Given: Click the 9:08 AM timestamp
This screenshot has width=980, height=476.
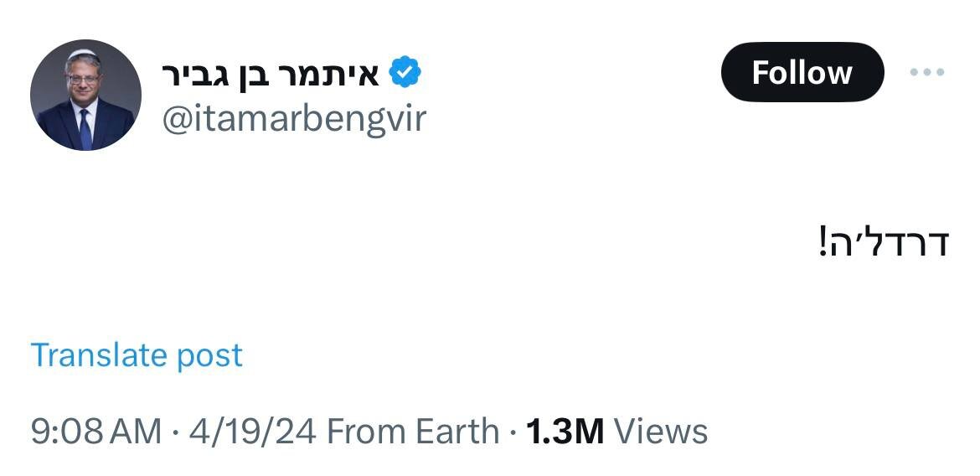Looking at the screenshot, I should point(96,432).
